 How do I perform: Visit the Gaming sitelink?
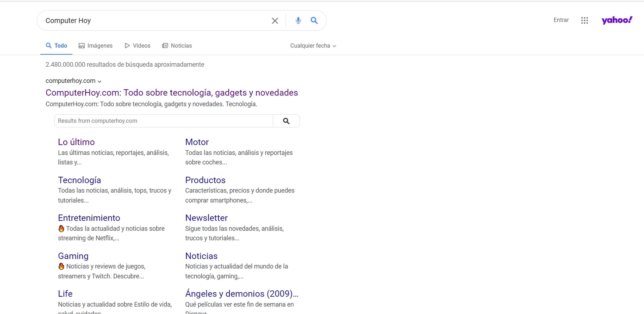(x=73, y=256)
